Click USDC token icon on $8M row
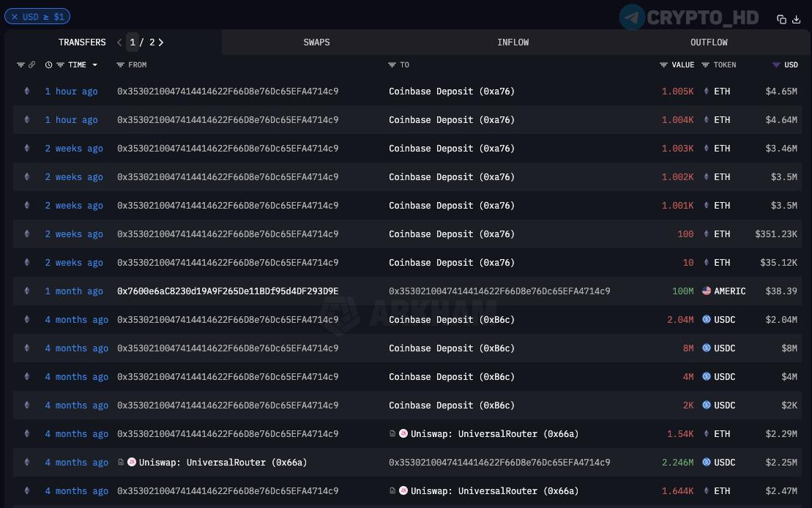812x508 pixels. tap(707, 348)
